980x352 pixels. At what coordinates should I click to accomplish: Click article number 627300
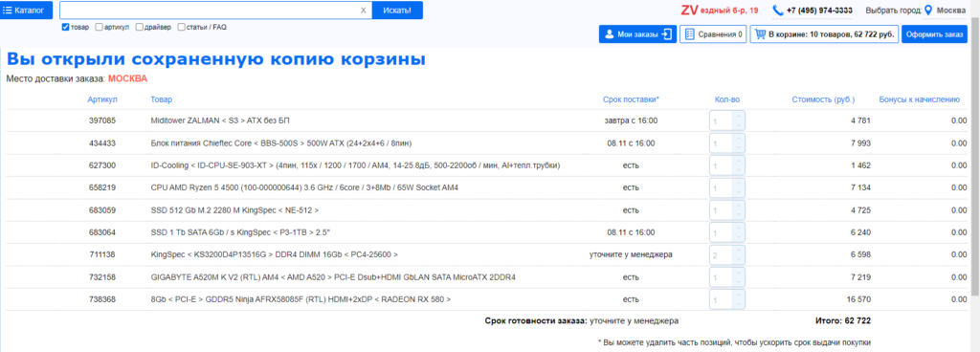[102, 165]
